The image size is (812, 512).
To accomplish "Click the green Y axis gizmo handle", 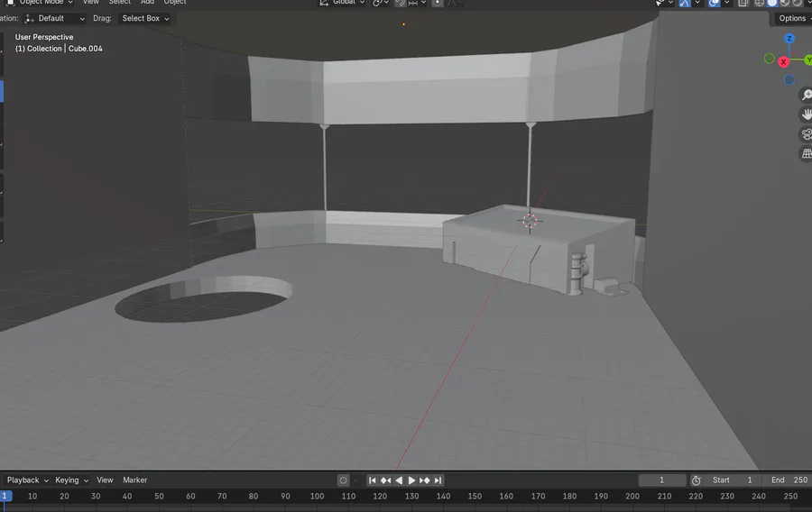I will coord(807,60).
